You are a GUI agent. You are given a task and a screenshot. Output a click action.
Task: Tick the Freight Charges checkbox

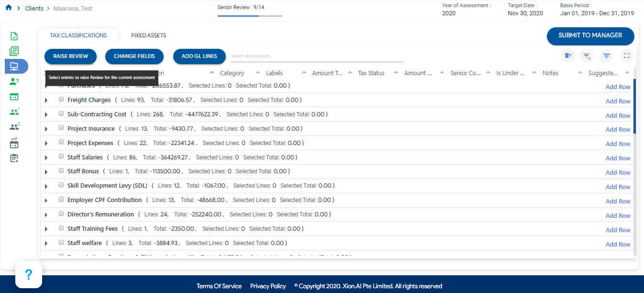coord(61,100)
